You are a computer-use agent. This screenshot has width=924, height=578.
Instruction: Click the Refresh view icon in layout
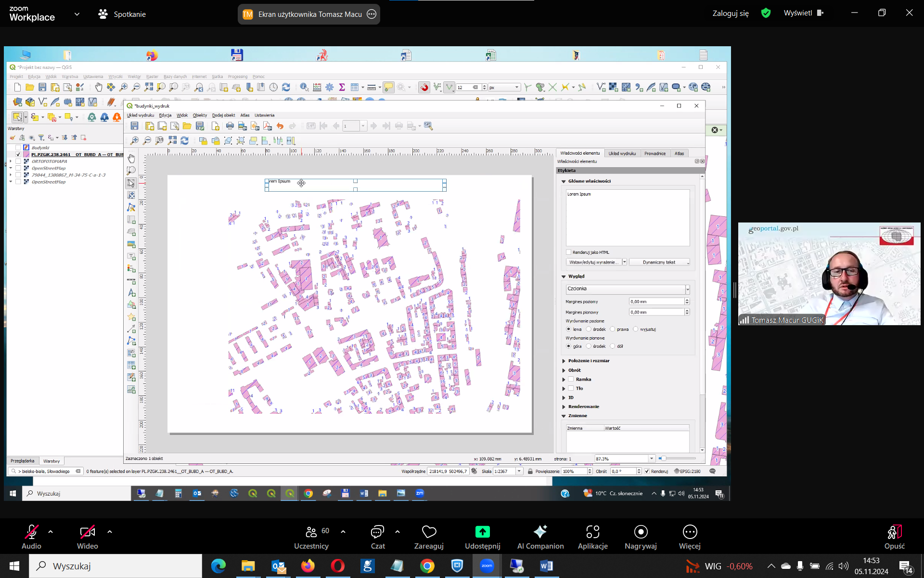[184, 141]
